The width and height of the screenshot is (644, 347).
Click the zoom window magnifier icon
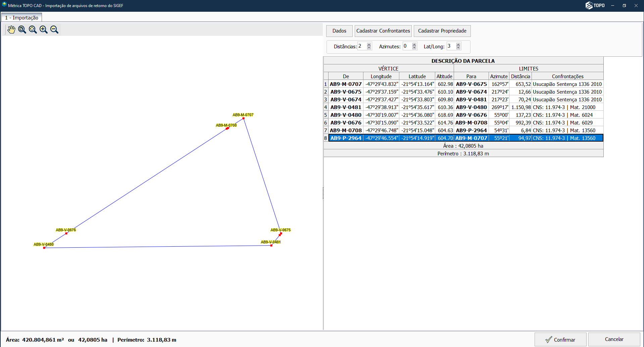[22, 30]
